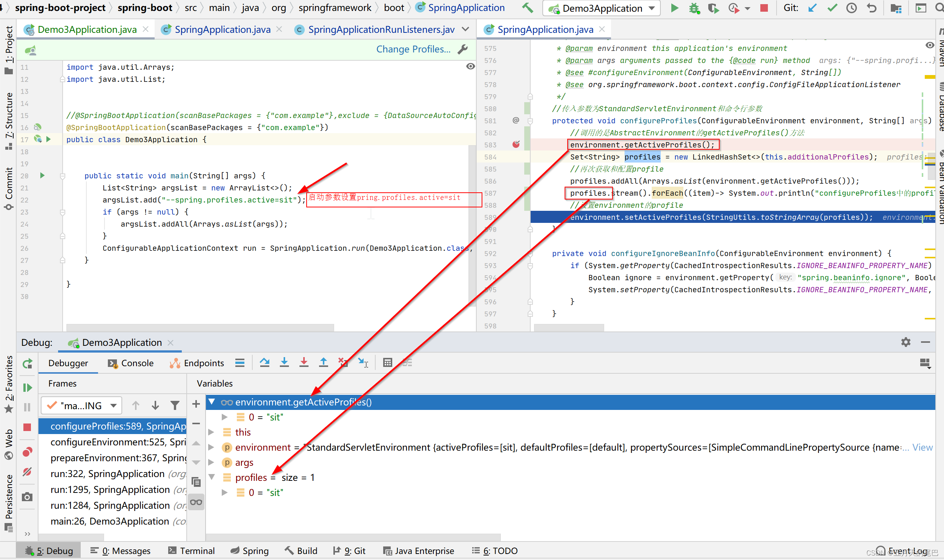Click the Rerun Demo3Application icon
944x560 pixels.
(x=28, y=364)
